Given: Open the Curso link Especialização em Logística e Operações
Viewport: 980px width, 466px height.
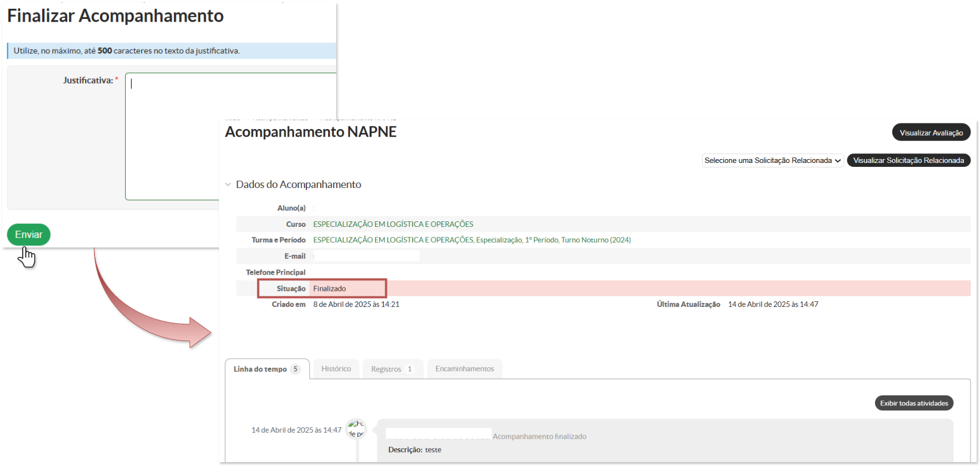Looking at the screenshot, I should coord(393,224).
